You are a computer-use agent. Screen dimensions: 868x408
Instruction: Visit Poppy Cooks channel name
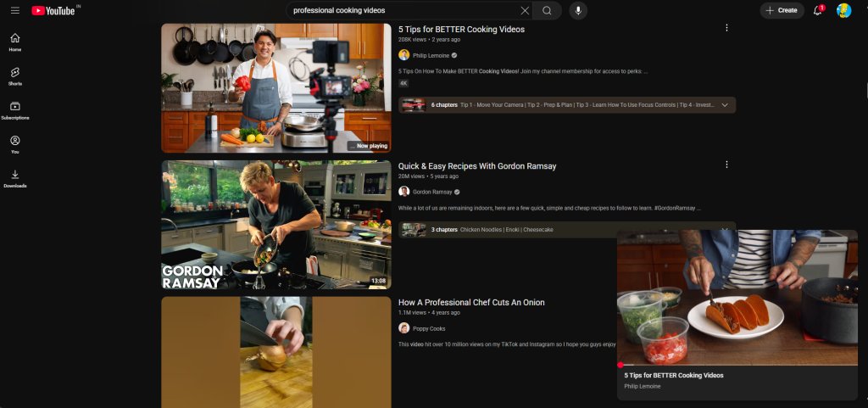point(428,328)
